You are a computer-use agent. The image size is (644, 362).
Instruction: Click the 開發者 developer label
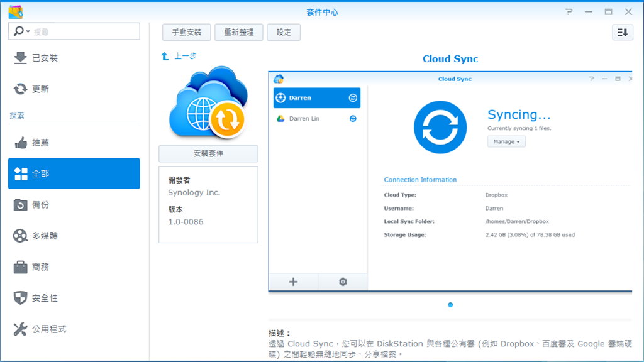[179, 180]
